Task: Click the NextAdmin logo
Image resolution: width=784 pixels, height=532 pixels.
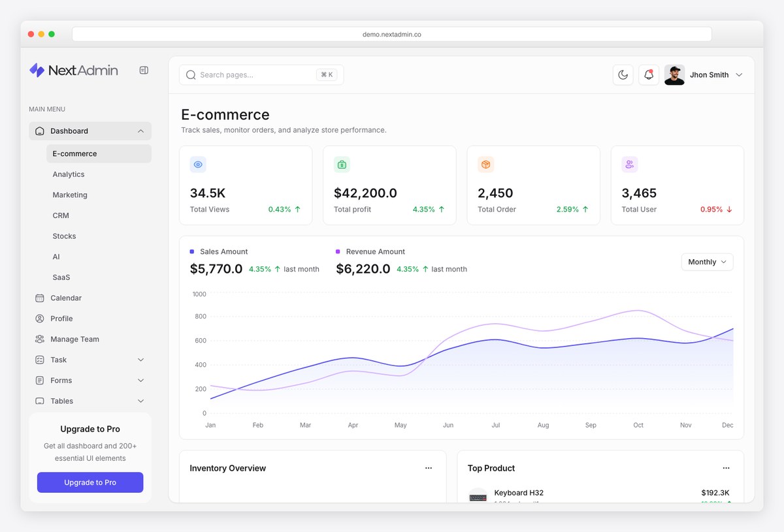Action: 74,70
